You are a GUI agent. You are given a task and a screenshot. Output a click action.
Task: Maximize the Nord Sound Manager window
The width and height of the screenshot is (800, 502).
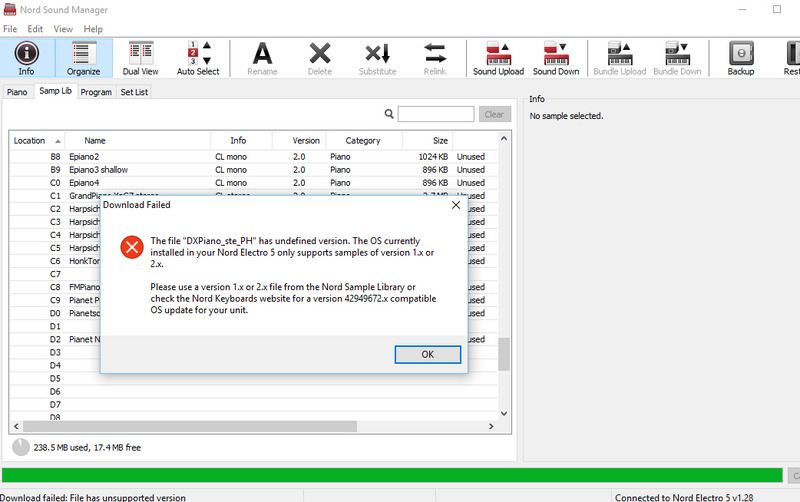777,9
